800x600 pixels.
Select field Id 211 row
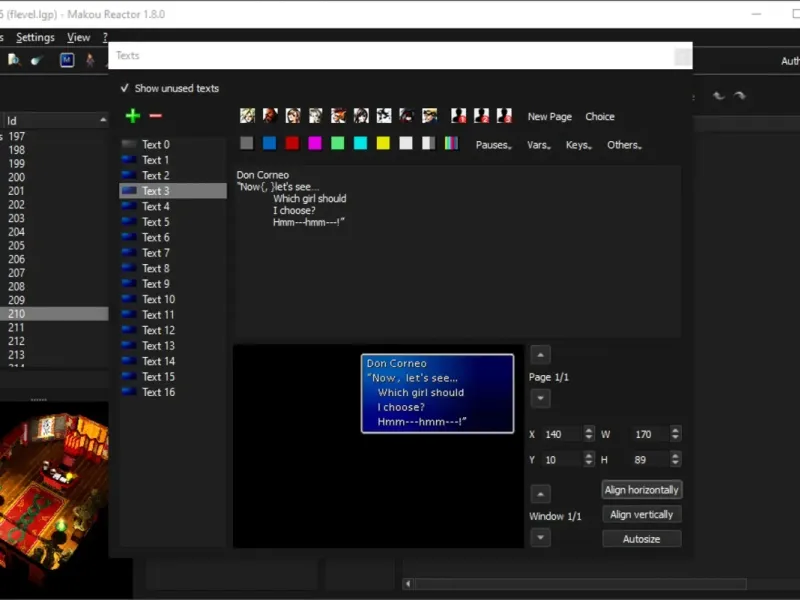pyautogui.click(x=54, y=328)
